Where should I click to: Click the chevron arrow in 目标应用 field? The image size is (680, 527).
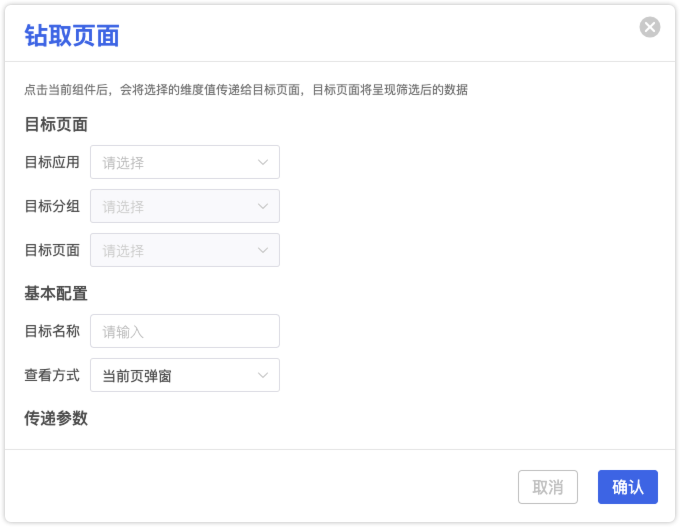point(263,162)
